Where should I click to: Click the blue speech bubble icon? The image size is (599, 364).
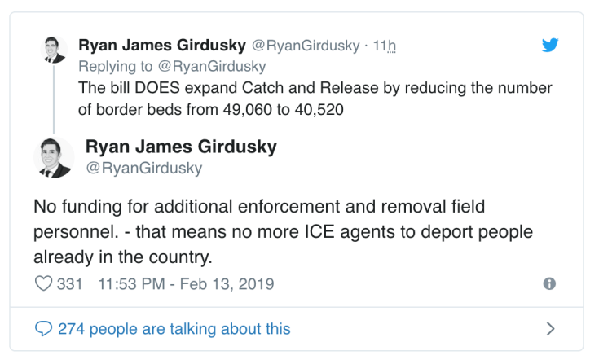click(43, 329)
